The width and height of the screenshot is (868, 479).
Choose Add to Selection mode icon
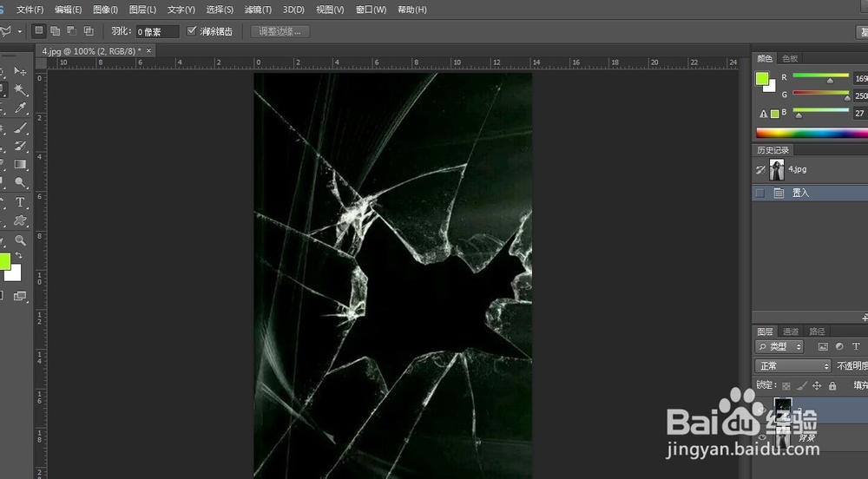click(56, 31)
